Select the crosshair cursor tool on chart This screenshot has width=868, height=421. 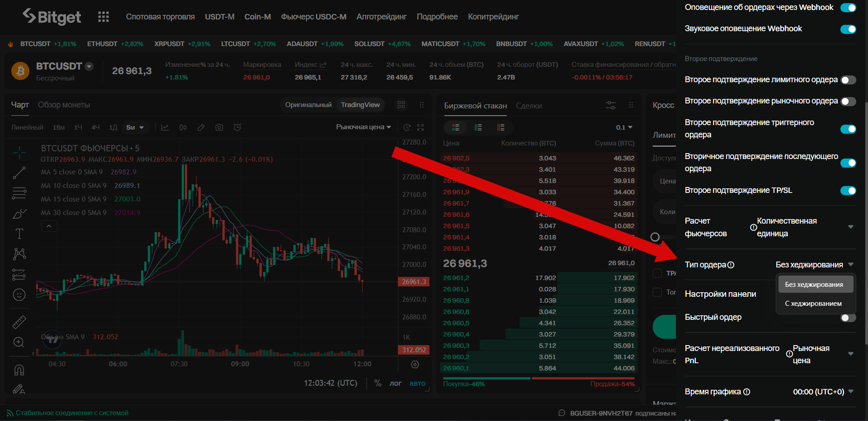(x=19, y=153)
